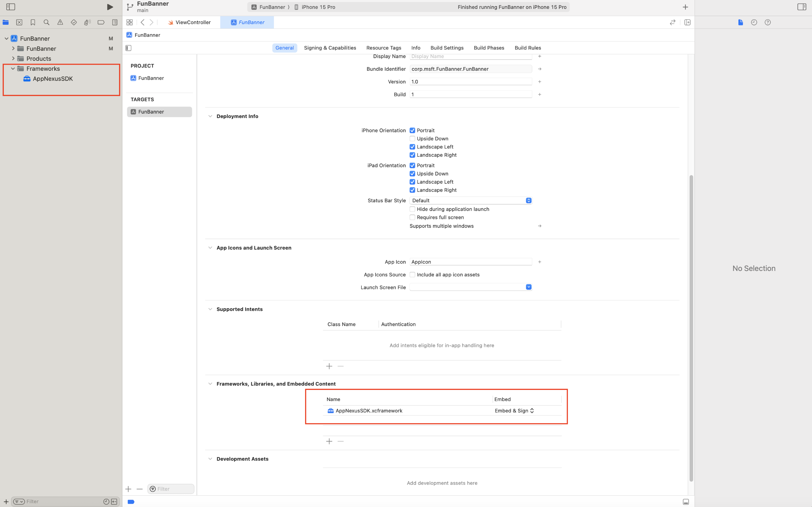Check Include all app icon assets
Image resolution: width=812 pixels, height=507 pixels.
tap(412, 275)
